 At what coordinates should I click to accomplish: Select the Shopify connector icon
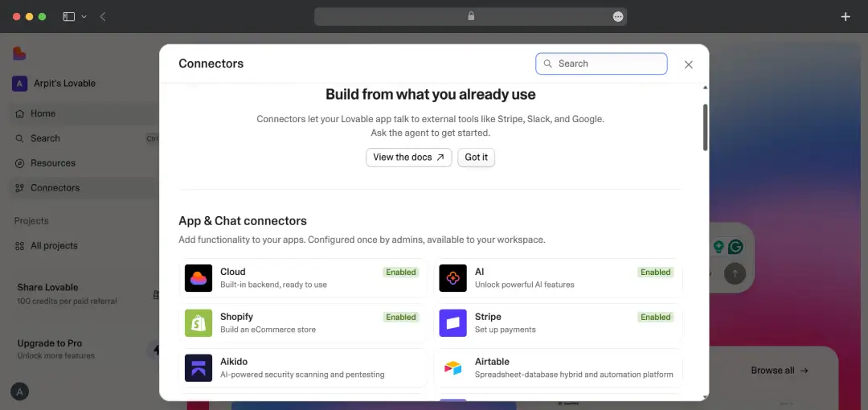(x=199, y=323)
